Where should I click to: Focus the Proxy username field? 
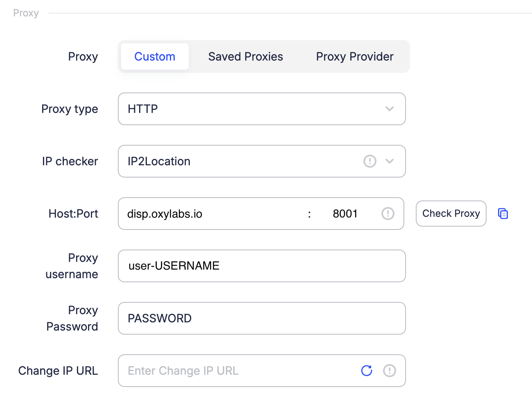coord(262,266)
